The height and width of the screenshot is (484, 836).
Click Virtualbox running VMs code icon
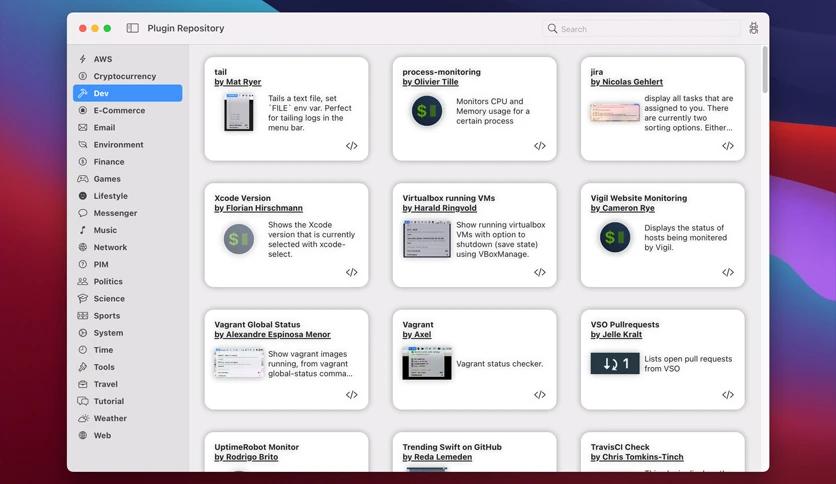point(540,272)
